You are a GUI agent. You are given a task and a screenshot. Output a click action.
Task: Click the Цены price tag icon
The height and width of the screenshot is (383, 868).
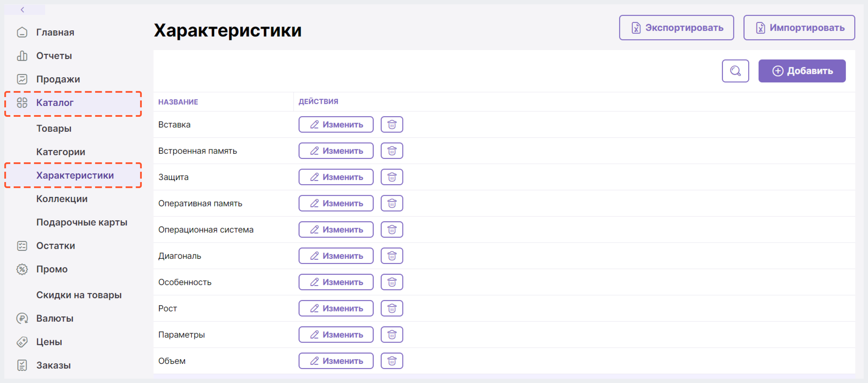[x=22, y=342]
